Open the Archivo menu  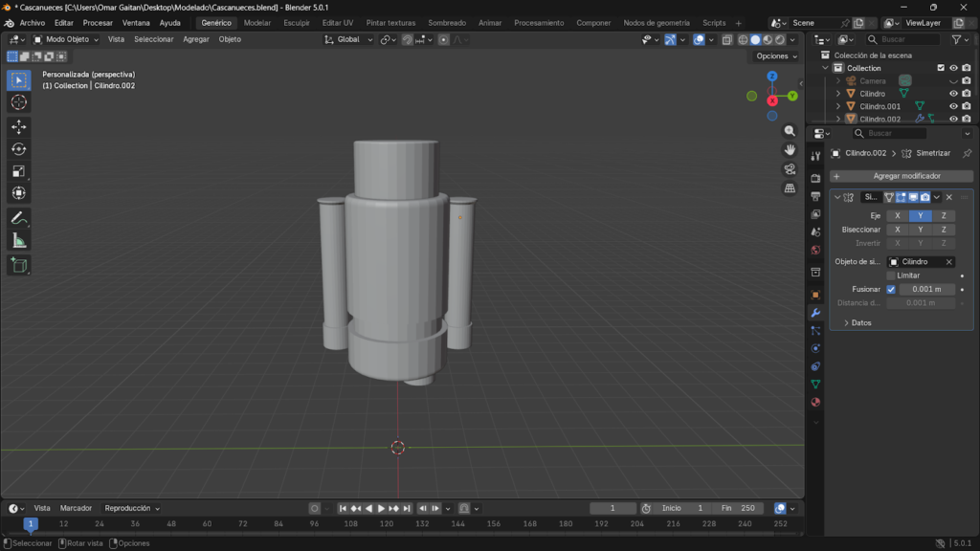(x=32, y=23)
